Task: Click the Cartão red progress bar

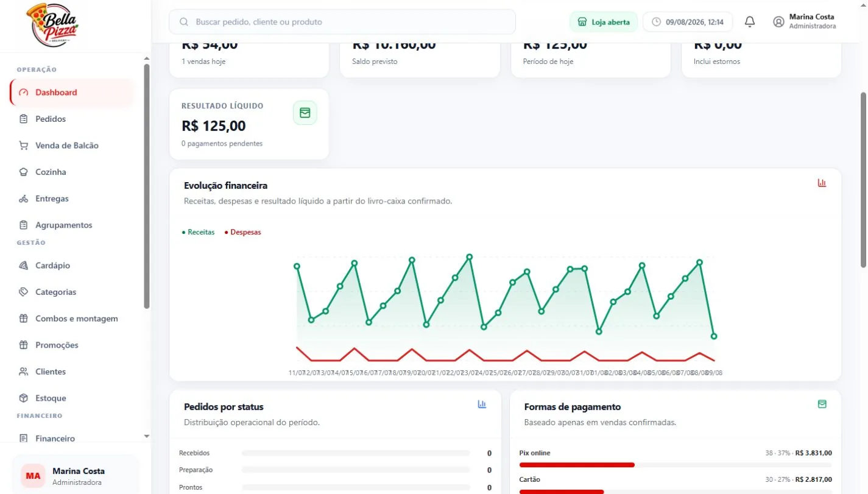Action: point(562,491)
